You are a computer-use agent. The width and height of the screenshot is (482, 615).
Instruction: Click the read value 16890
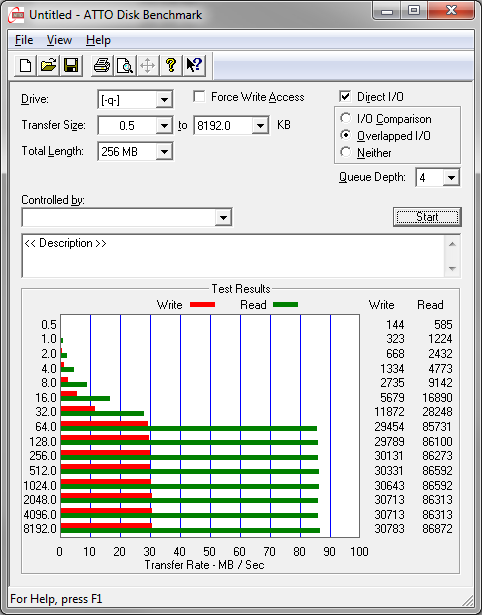tap(437, 398)
